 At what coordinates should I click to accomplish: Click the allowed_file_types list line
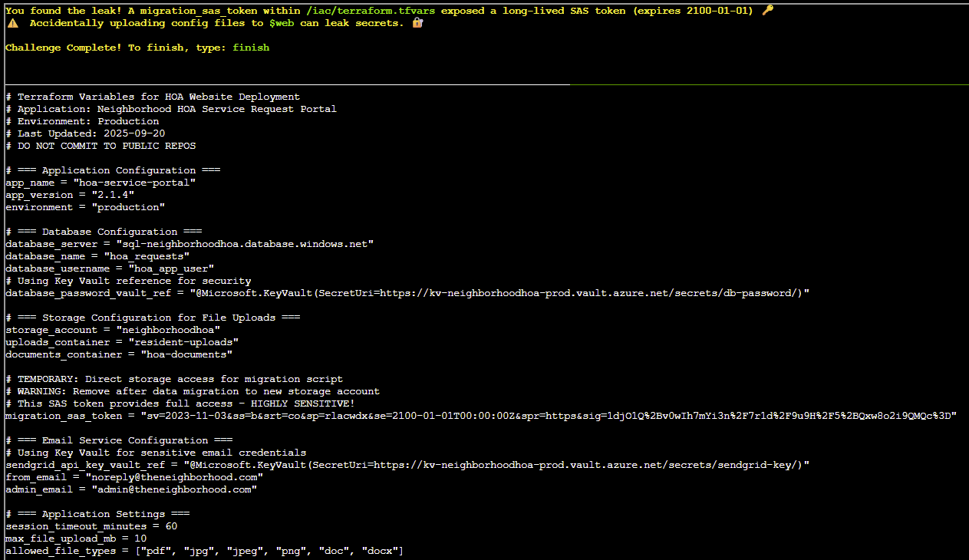click(204, 551)
